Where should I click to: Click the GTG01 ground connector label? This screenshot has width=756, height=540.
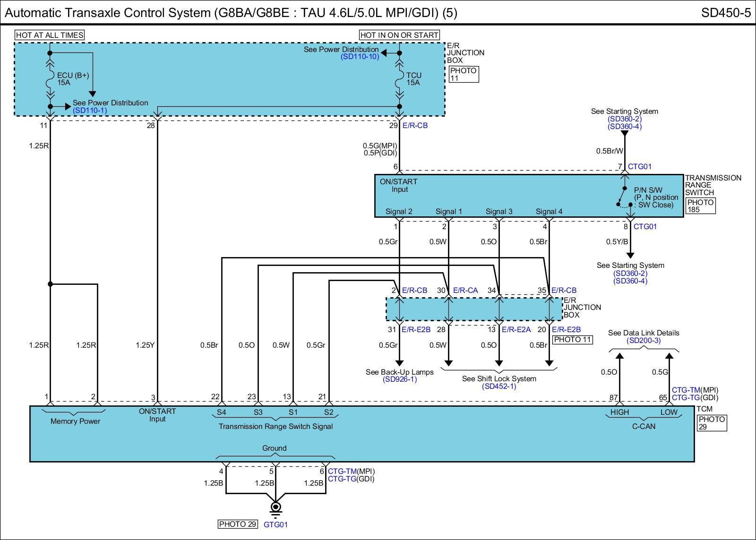click(275, 524)
